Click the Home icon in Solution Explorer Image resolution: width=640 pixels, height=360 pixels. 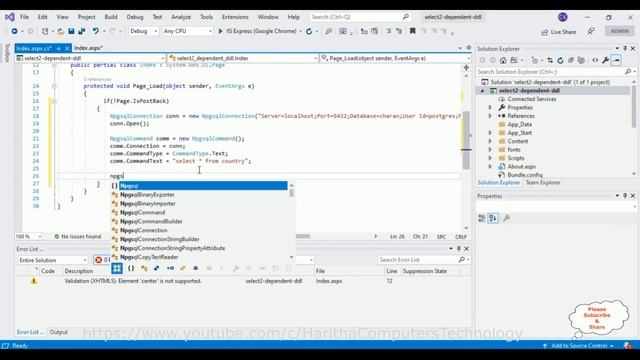[503, 60]
